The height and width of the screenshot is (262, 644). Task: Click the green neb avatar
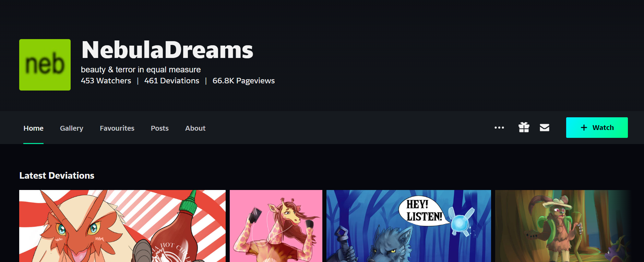[x=45, y=65]
